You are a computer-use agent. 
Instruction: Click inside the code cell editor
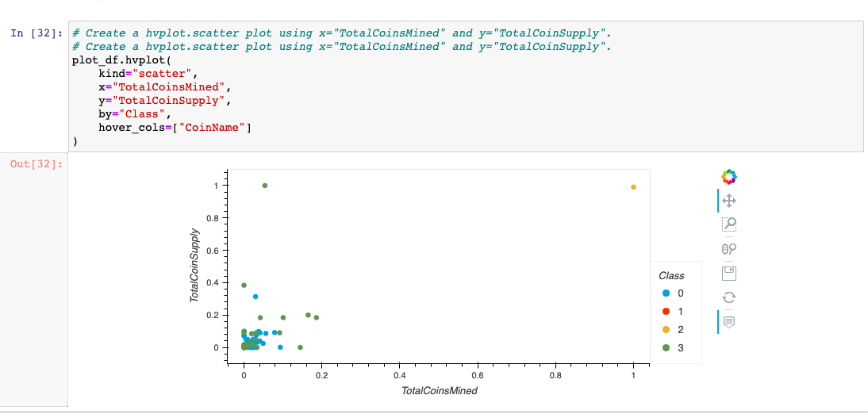point(465,86)
